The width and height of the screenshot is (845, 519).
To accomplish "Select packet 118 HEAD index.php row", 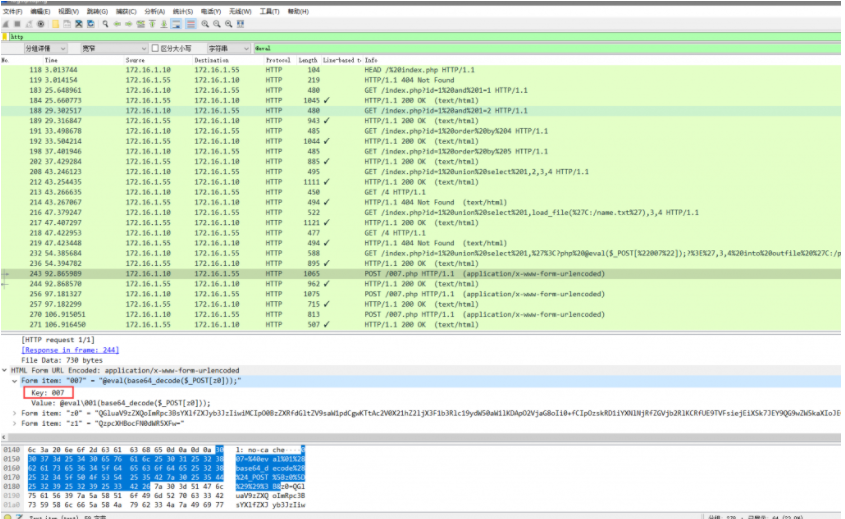I will tap(420, 70).
